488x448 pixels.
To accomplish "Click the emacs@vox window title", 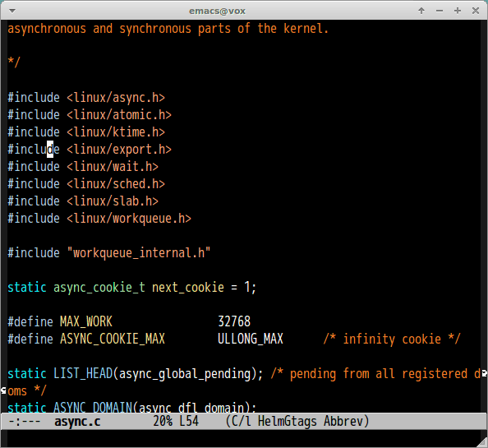I will pyautogui.click(x=217, y=12).
